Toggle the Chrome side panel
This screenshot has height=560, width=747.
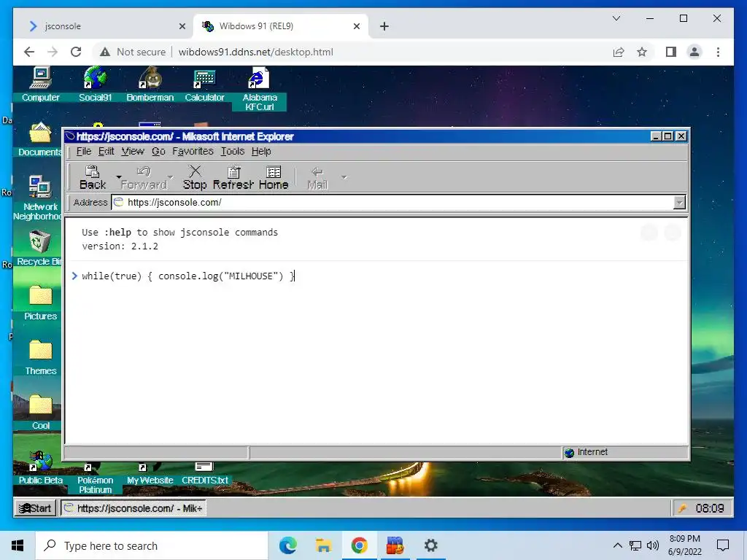click(x=671, y=52)
